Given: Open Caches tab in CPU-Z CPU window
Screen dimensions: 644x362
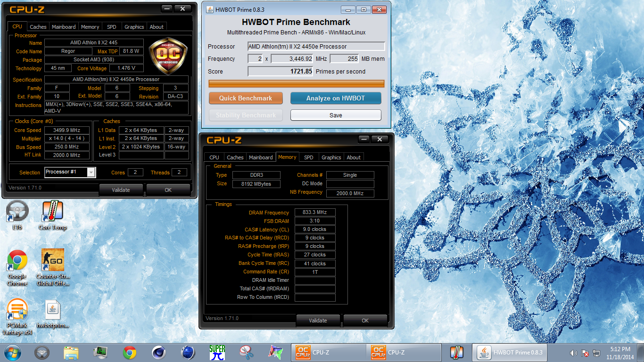Looking at the screenshot, I should (x=38, y=27).
